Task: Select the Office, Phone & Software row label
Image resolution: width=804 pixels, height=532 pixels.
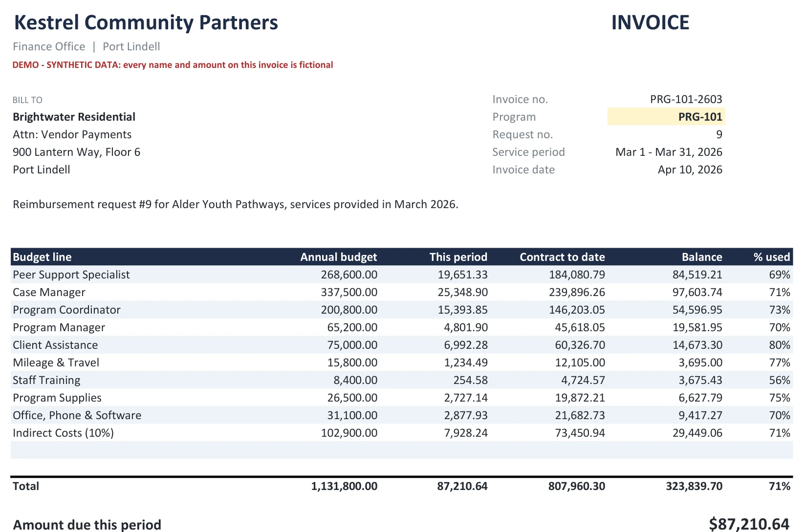Action: (77, 415)
